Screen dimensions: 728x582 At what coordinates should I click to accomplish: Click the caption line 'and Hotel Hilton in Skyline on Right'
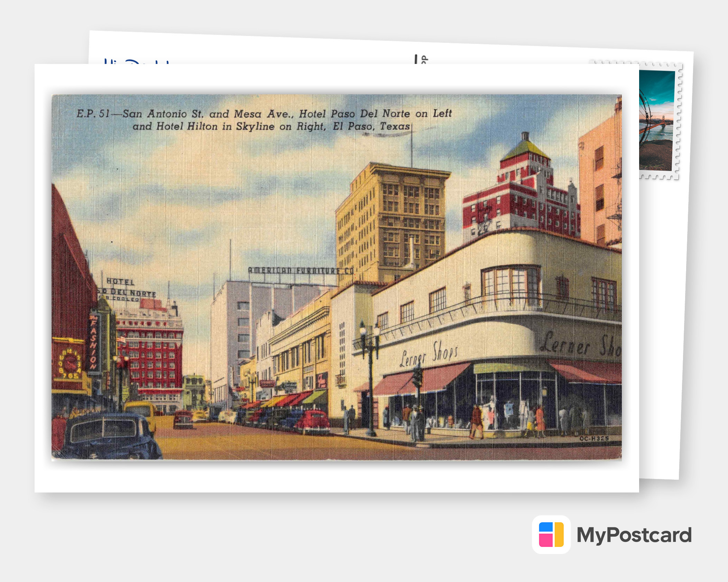tap(229, 126)
